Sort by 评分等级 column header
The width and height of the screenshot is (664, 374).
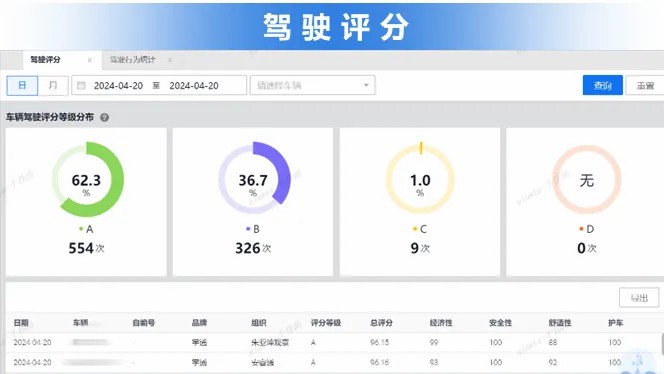tap(326, 323)
